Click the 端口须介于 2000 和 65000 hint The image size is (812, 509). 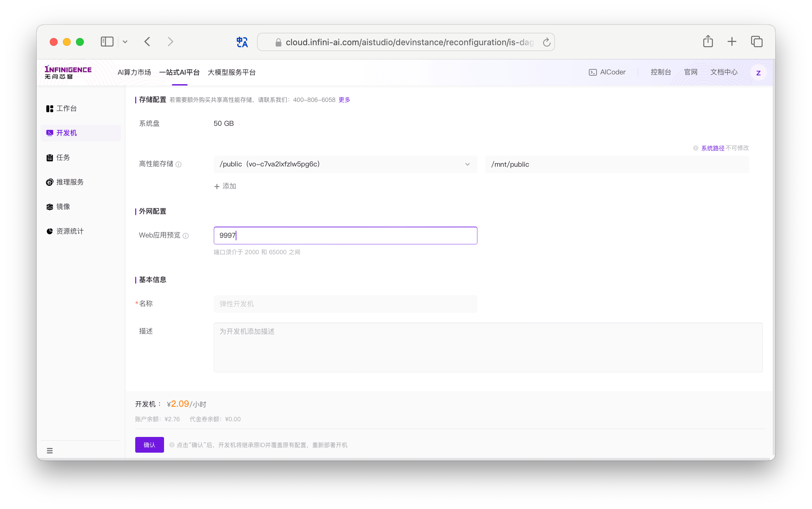257,252
